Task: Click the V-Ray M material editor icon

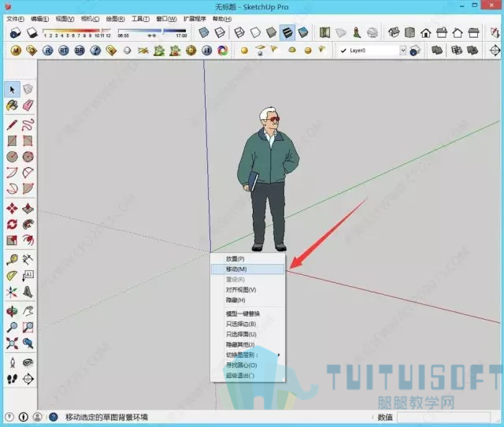Action: tap(16, 50)
